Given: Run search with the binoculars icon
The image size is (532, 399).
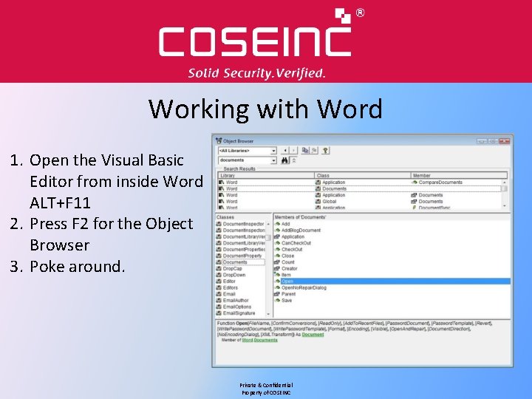Looking at the screenshot, I should pyautogui.click(x=285, y=160).
